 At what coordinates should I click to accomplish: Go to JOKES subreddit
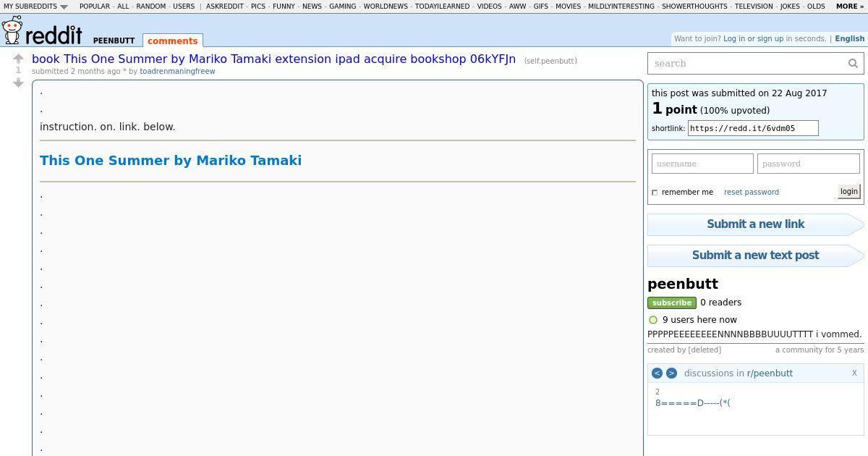point(790,7)
